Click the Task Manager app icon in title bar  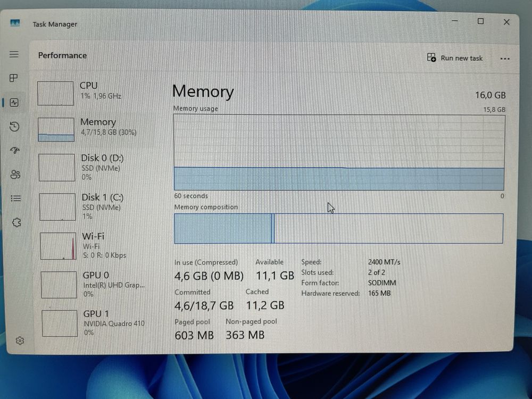point(15,23)
